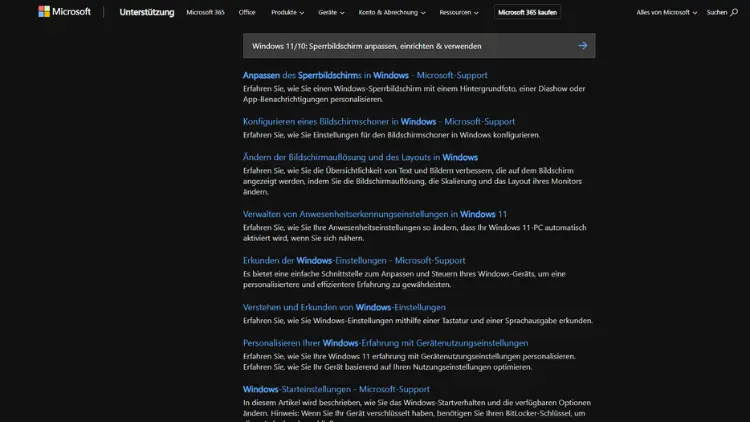Click the Microsoft logo in the header

coord(64,11)
